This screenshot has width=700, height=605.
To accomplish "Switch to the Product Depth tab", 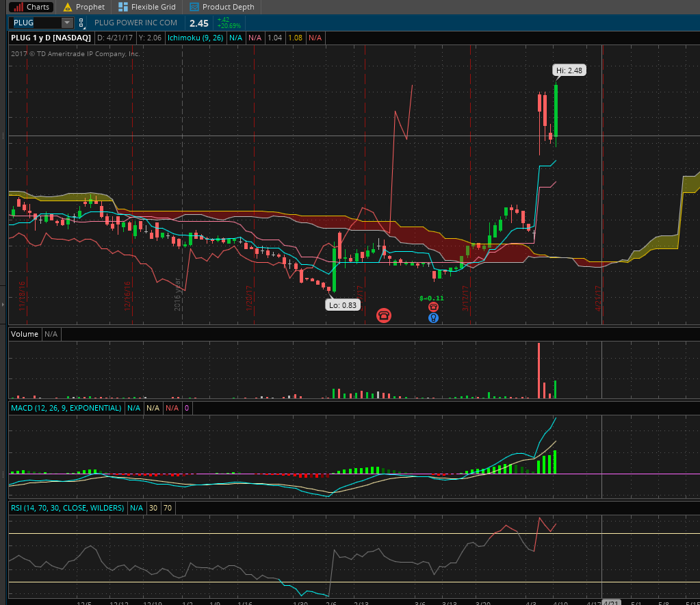I will click(222, 7).
